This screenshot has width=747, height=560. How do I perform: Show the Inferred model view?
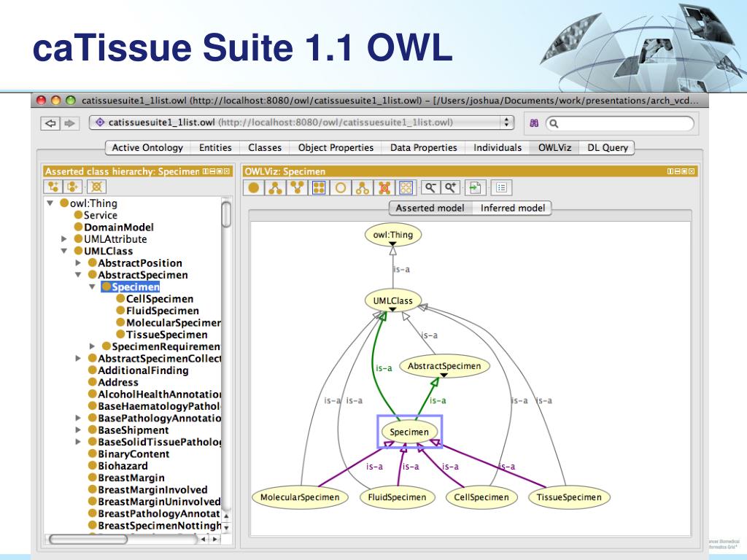[513, 208]
